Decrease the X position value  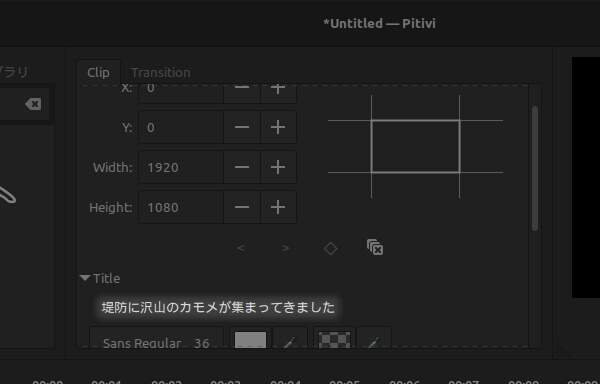(x=242, y=94)
